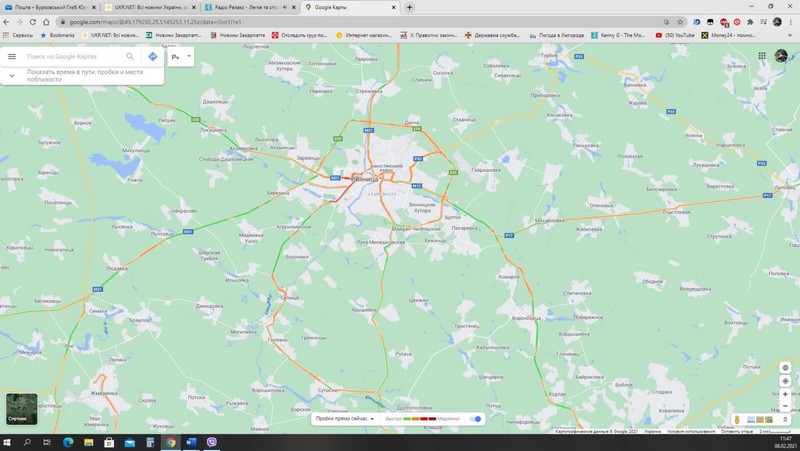Click the search magnifier icon
Image resolution: width=800 pixels, height=451 pixels.
coord(130,57)
